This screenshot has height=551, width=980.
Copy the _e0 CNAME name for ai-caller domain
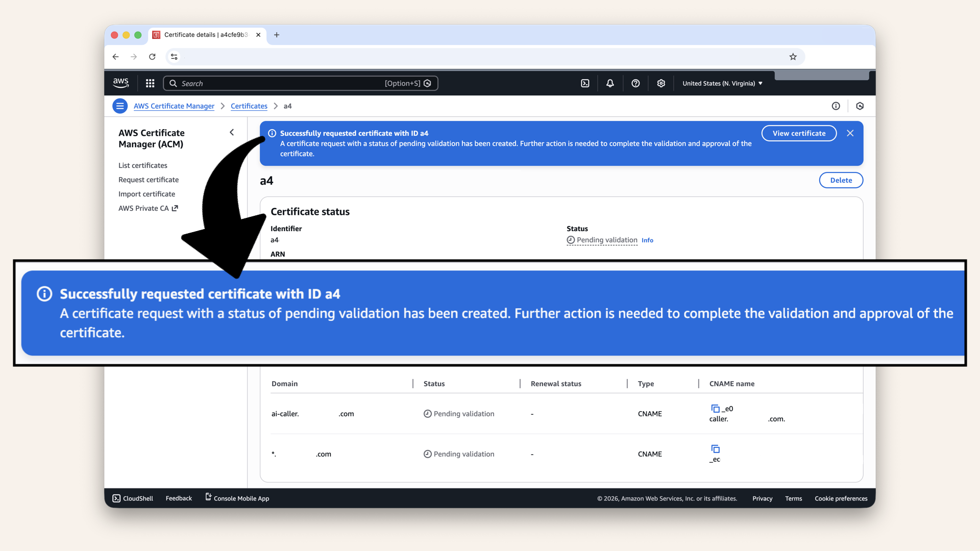[715, 408]
